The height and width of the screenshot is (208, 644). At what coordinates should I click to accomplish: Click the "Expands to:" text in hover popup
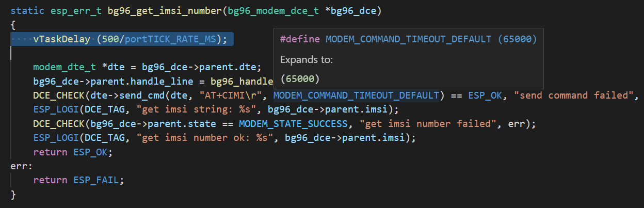306,60
